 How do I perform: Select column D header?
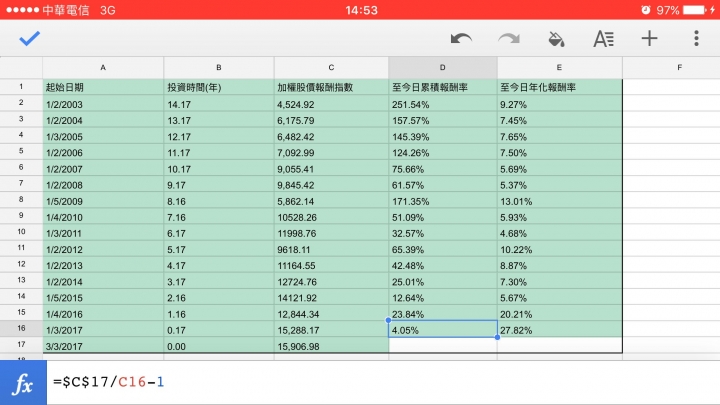tap(443, 68)
